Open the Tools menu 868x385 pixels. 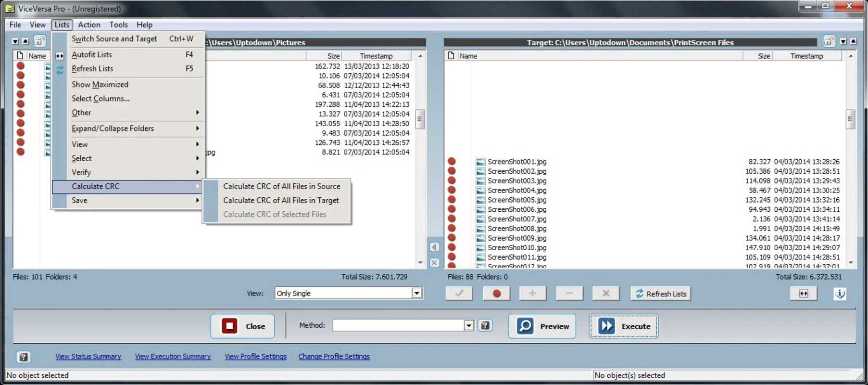(x=118, y=25)
